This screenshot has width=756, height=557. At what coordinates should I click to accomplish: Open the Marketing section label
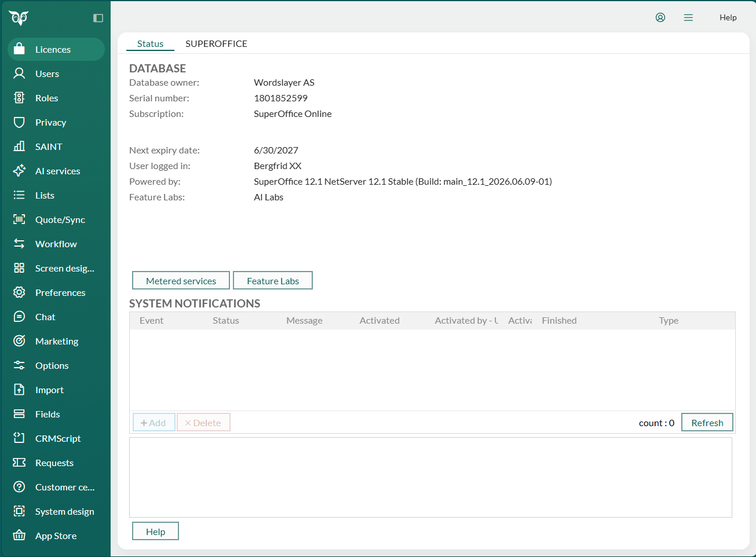57,342
